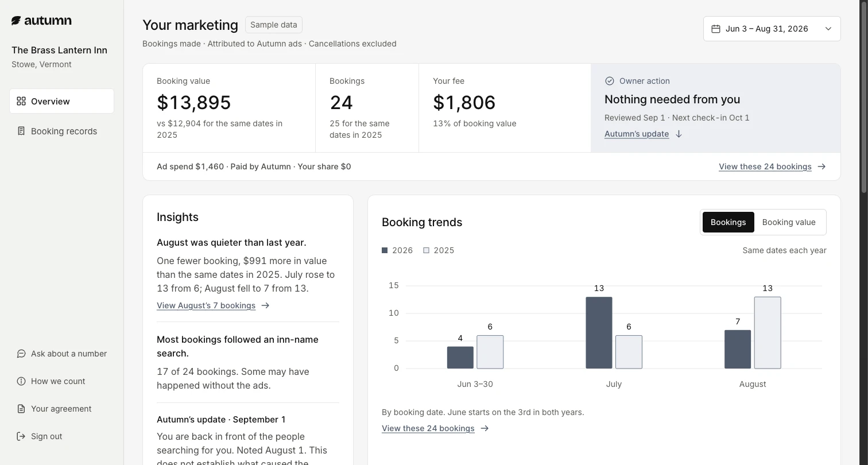Sign out of the account
This screenshot has width=868, height=465.
pos(61,436)
